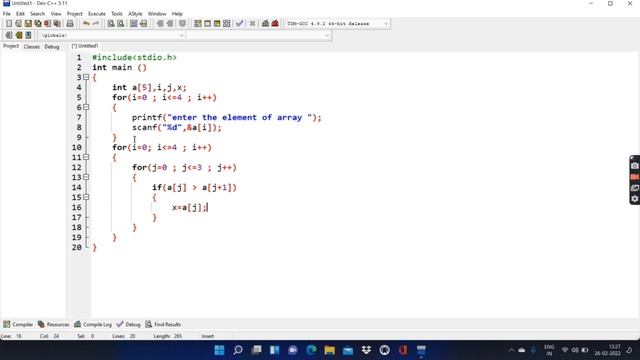
Task: Open the Search menu
Action: (38, 13)
